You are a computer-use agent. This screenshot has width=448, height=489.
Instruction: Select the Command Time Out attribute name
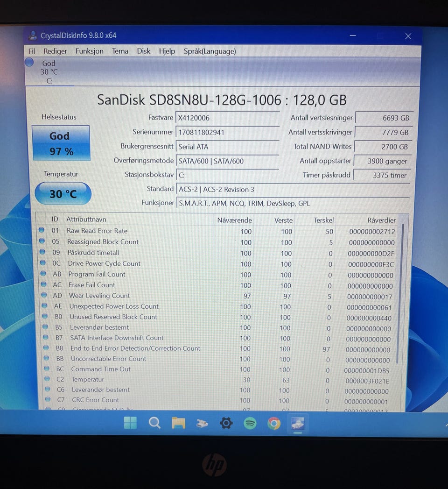tap(101, 369)
